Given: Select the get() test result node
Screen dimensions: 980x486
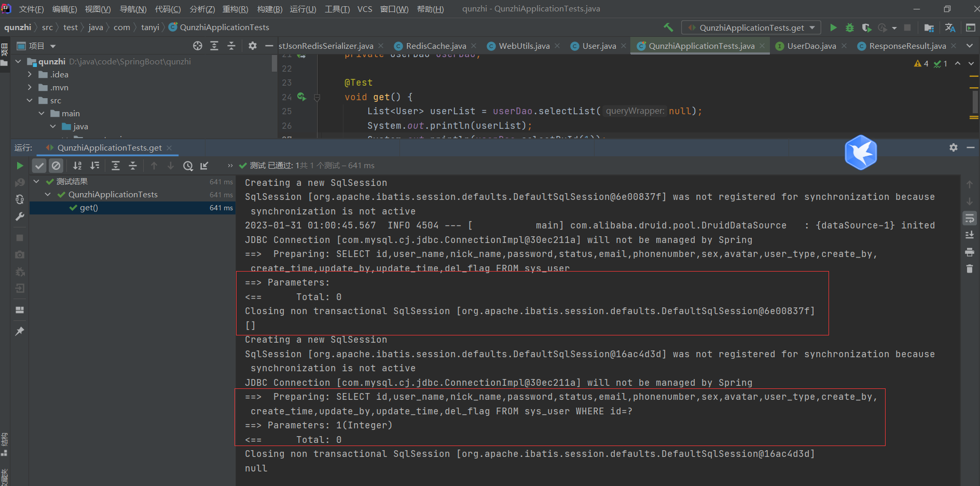Looking at the screenshot, I should tap(88, 207).
